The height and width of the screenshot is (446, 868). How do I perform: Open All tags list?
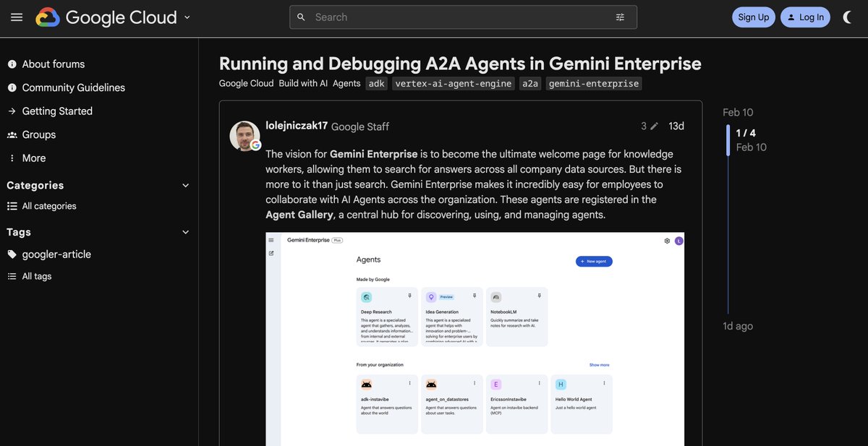point(30,276)
